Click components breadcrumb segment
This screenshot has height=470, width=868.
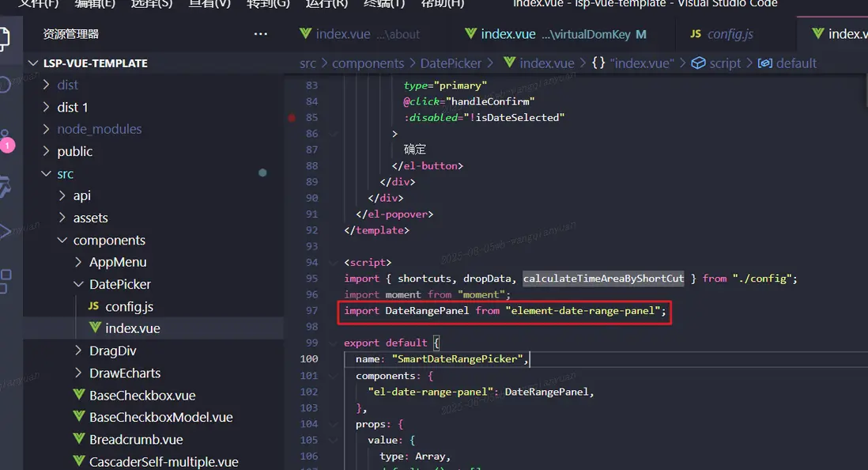pyautogui.click(x=368, y=63)
